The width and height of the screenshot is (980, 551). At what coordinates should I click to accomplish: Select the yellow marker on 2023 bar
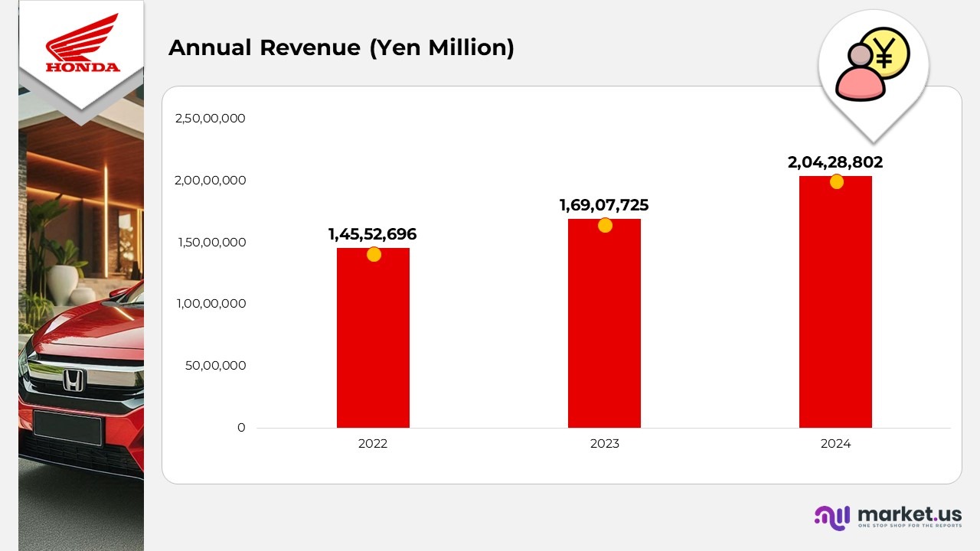pos(605,225)
